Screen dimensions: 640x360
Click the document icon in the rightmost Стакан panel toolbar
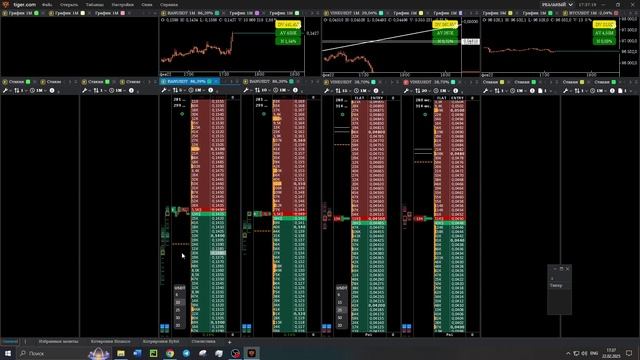coord(620,90)
